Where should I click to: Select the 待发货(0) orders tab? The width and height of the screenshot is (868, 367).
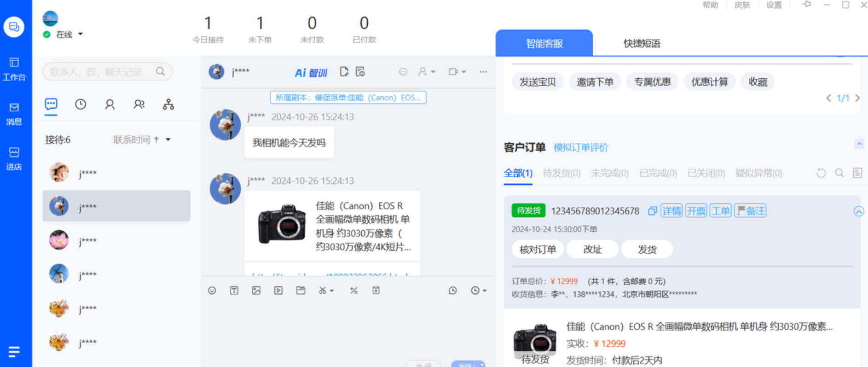coord(561,173)
